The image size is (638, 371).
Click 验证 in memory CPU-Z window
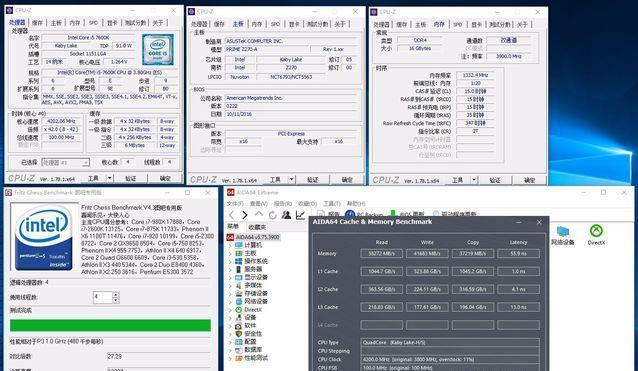pos(495,180)
